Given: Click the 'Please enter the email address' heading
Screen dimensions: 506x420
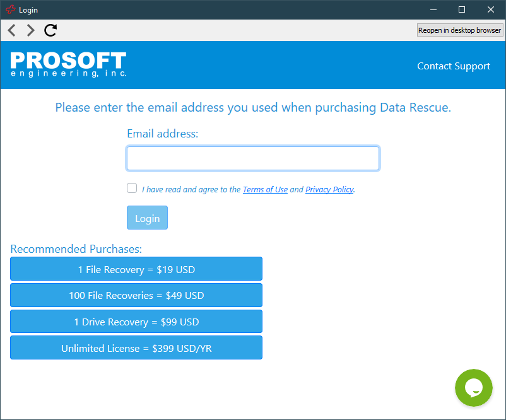Looking at the screenshot, I should [253, 107].
